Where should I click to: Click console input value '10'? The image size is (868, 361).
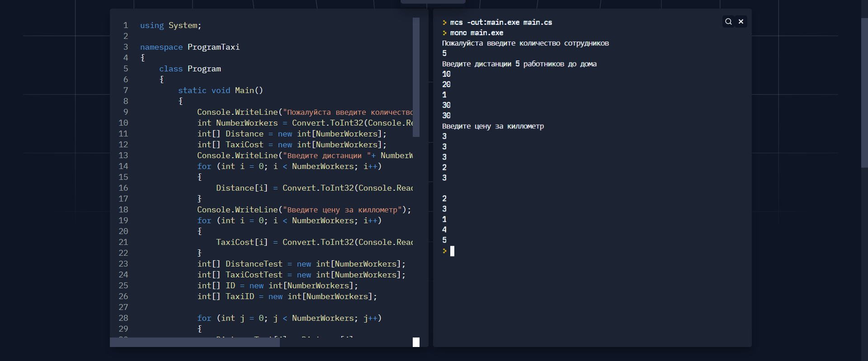point(446,74)
